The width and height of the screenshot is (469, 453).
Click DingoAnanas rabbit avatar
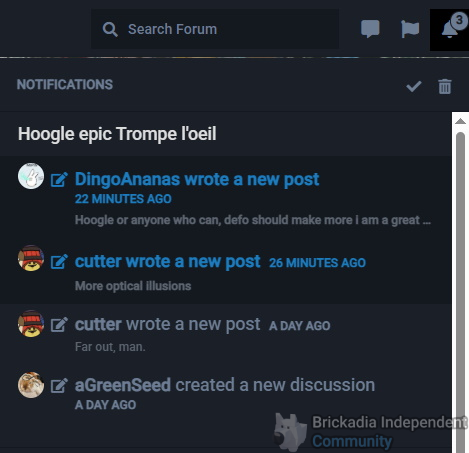(x=31, y=176)
